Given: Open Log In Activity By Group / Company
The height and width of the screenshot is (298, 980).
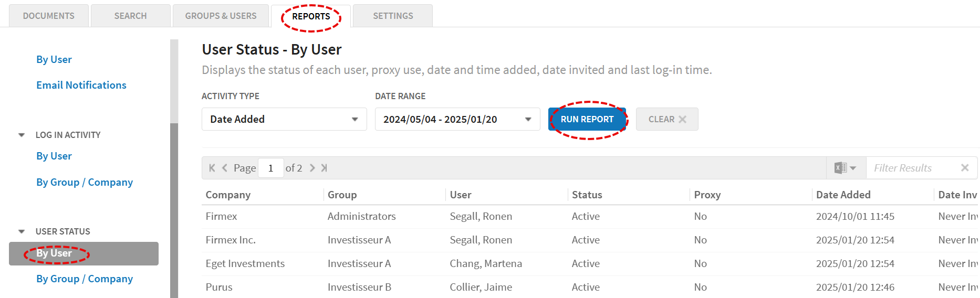Looking at the screenshot, I should [x=85, y=182].
